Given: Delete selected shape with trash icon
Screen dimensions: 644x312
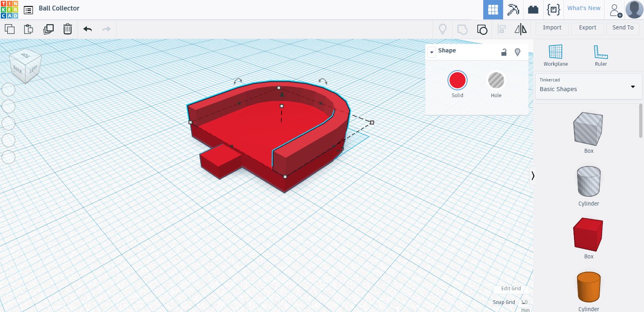Looking at the screenshot, I should [68, 29].
